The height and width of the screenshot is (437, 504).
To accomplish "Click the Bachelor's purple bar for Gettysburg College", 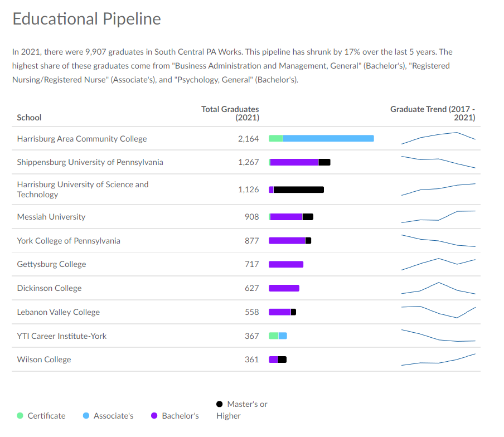I will coord(286,264).
